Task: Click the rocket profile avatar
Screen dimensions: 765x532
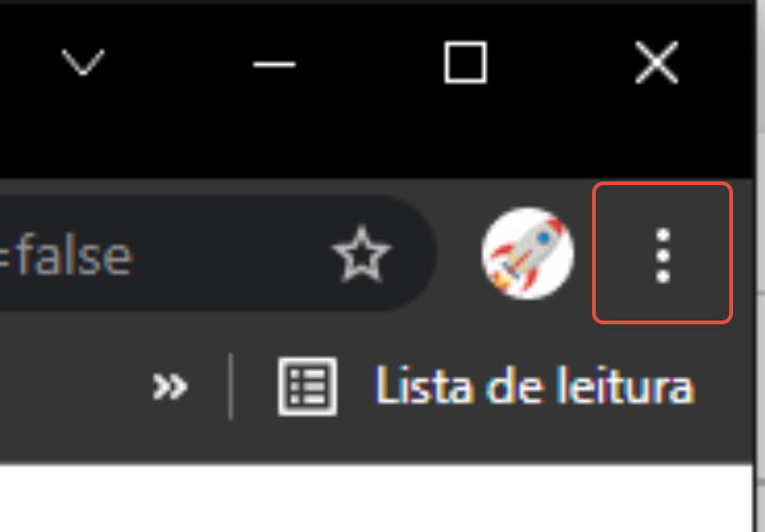Action: point(527,253)
